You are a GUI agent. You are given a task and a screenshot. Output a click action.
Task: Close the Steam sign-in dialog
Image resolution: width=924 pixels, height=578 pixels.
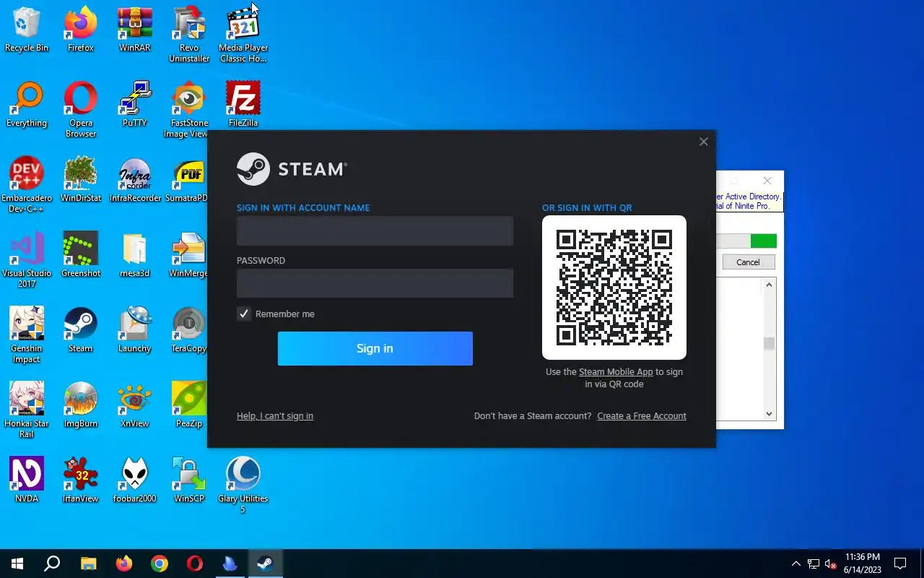(704, 142)
